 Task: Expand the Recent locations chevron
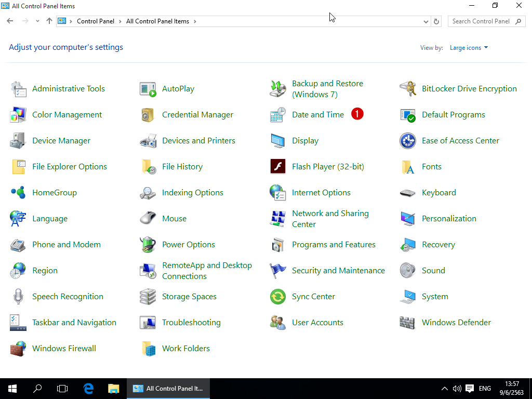pos(37,21)
